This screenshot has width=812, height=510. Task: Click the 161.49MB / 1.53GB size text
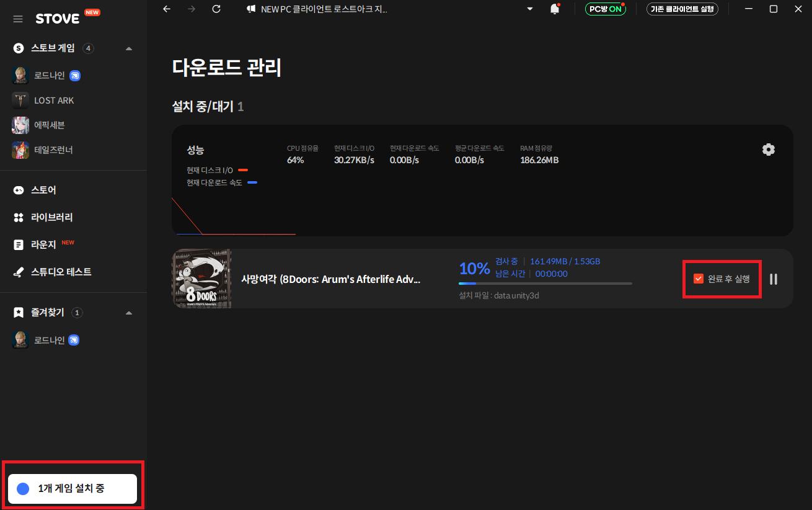(x=565, y=261)
